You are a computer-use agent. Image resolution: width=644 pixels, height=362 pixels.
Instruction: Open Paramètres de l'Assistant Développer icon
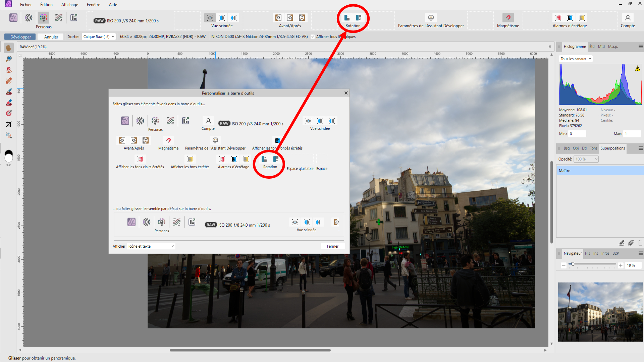coord(431,17)
